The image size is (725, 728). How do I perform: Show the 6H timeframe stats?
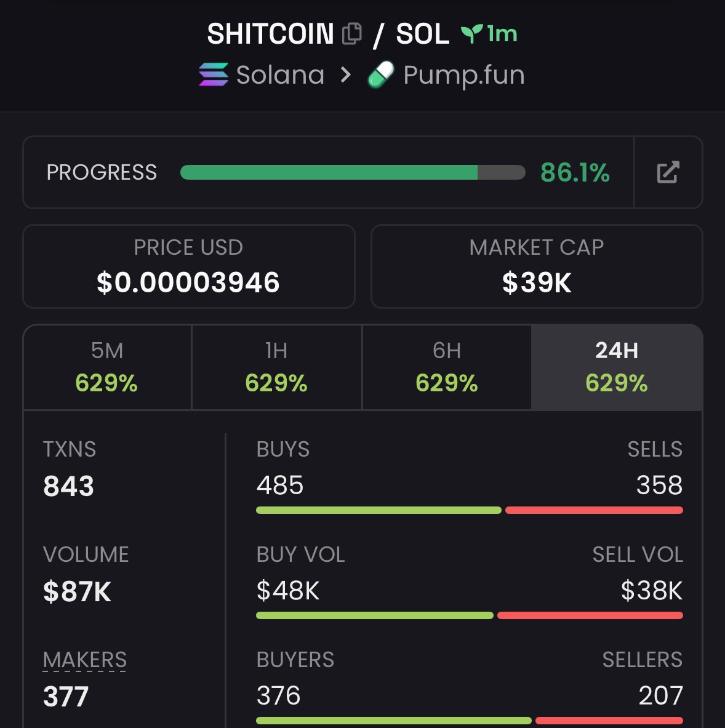click(446, 367)
